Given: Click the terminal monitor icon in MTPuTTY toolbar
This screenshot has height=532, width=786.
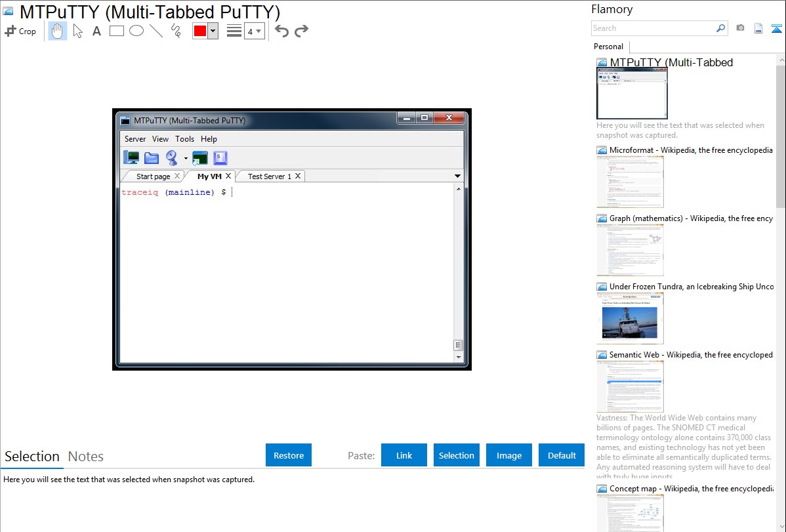Looking at the screenshot, I should [x=131, y=157].
